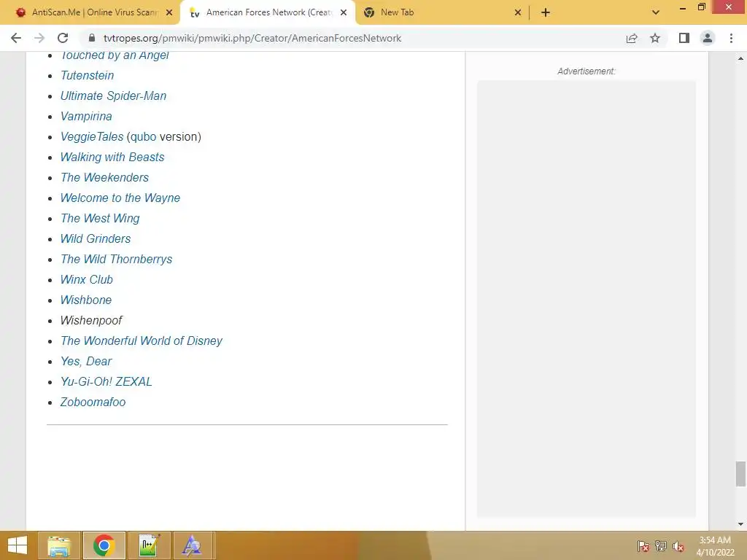Open the VeggieTales link
Screen dimensions: 747x560
92,136
